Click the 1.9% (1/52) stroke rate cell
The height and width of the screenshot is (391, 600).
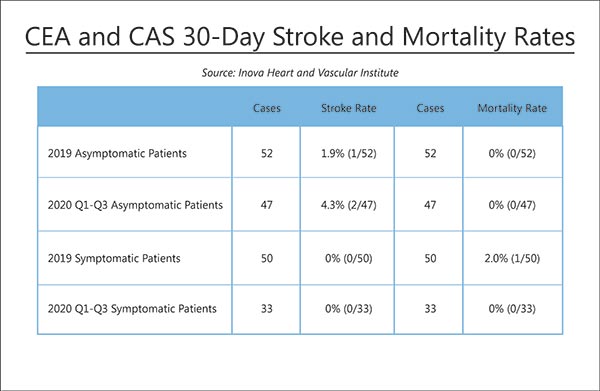349,153
